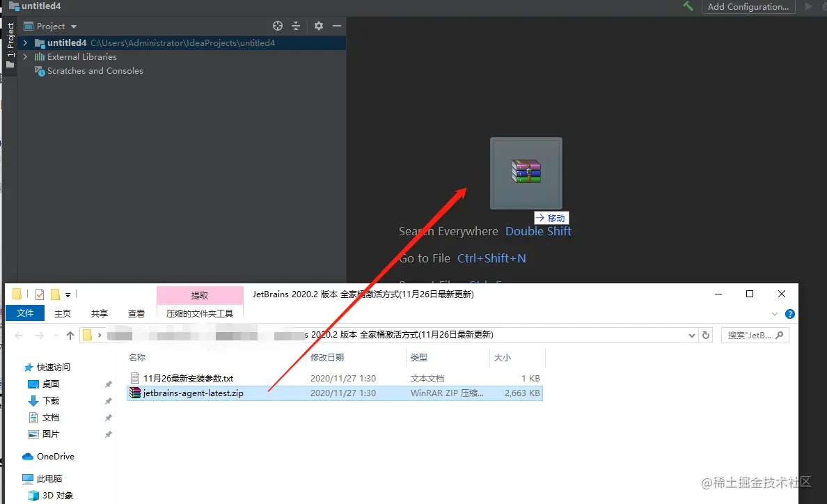Expand the ribbon with chevron
Screen dimensions: 827x504
[775, 314]
